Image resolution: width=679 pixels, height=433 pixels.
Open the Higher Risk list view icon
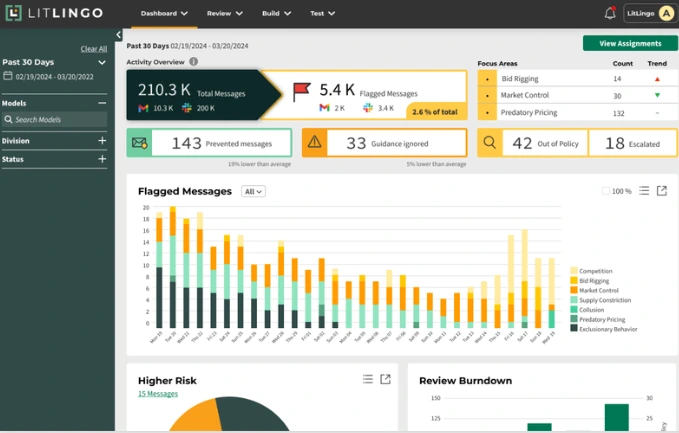(x=368, y=379)
